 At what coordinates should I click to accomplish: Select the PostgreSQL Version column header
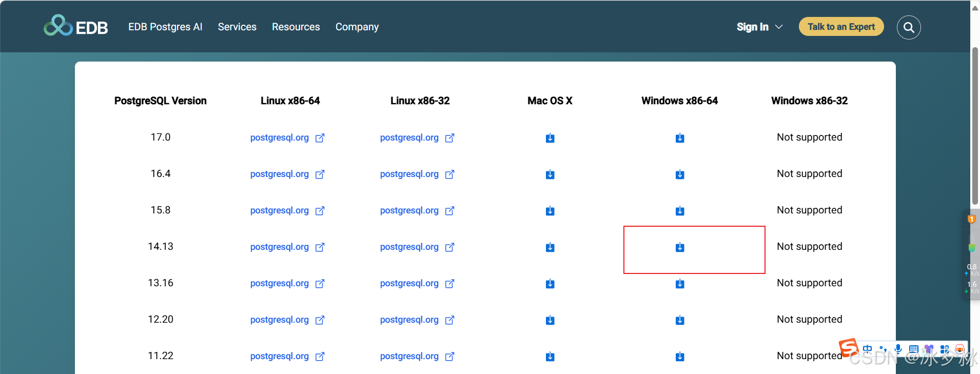click(x=161, y=101)
